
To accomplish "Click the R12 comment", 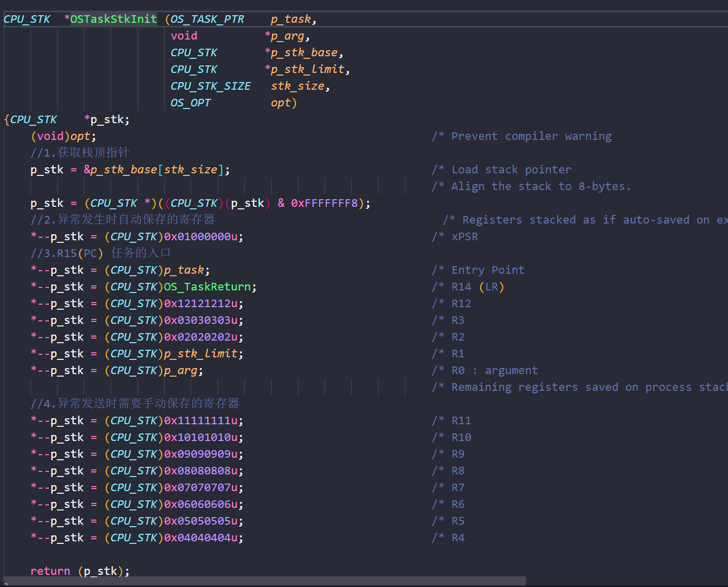I will coord(451,304).
